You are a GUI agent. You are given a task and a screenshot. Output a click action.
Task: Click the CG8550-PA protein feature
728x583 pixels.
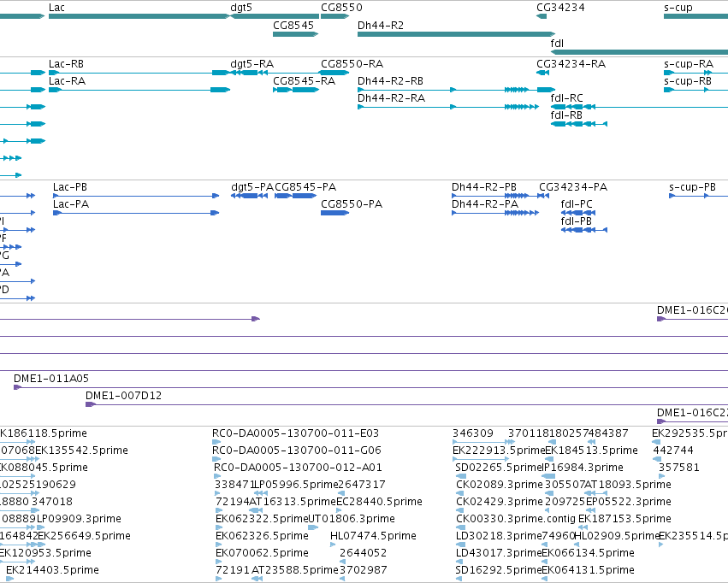(334, 213)
